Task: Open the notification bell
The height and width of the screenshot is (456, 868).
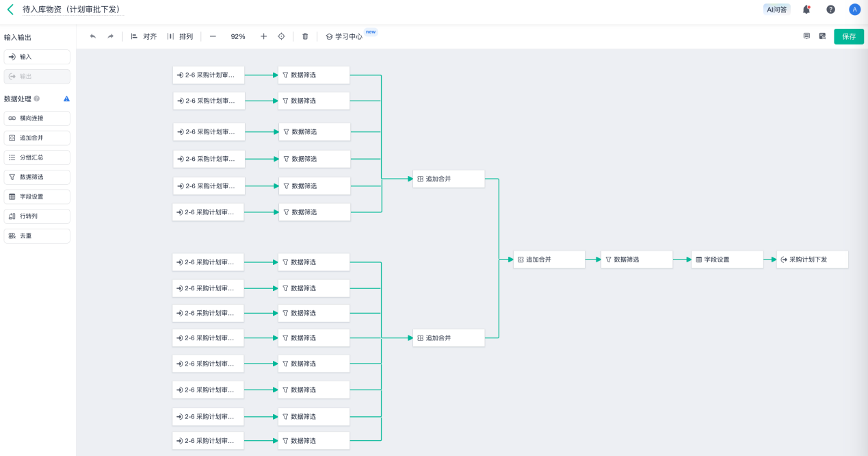Action: (806, 10)
